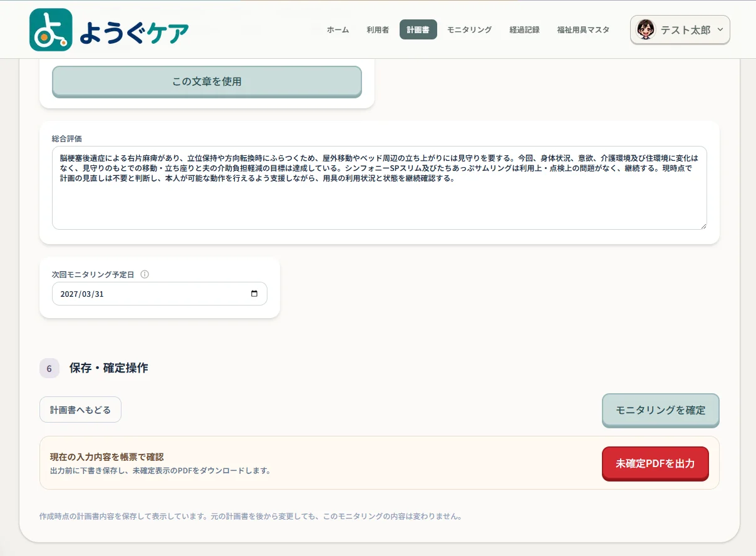Click the info icon beside 次回モニタリング予定日
This screenshot has height=556, width=756.
145,274
